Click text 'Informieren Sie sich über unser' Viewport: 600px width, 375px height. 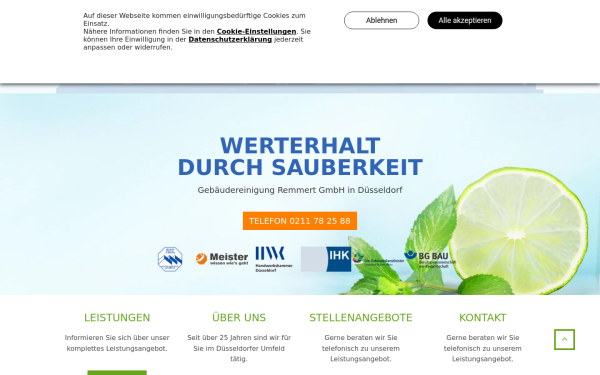coord(117,338)
